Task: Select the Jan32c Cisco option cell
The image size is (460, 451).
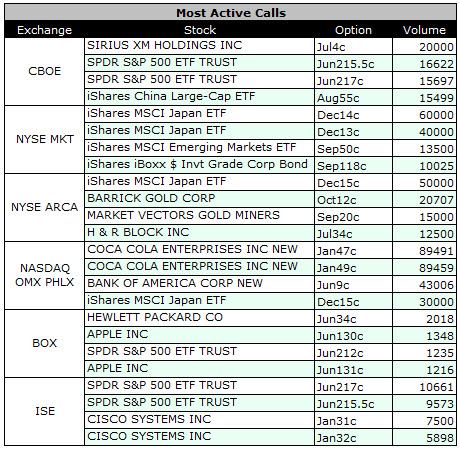Action: coord(353,437)
